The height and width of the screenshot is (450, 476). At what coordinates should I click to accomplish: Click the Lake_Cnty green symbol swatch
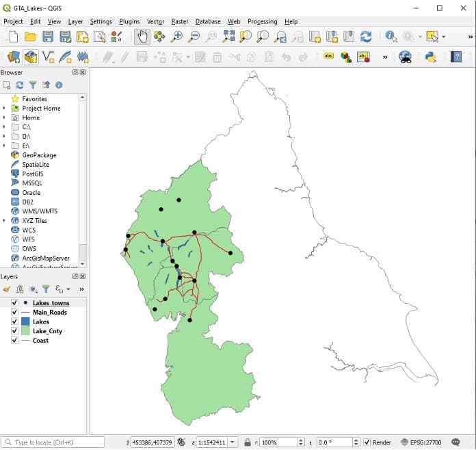click(x=26, y=331)
